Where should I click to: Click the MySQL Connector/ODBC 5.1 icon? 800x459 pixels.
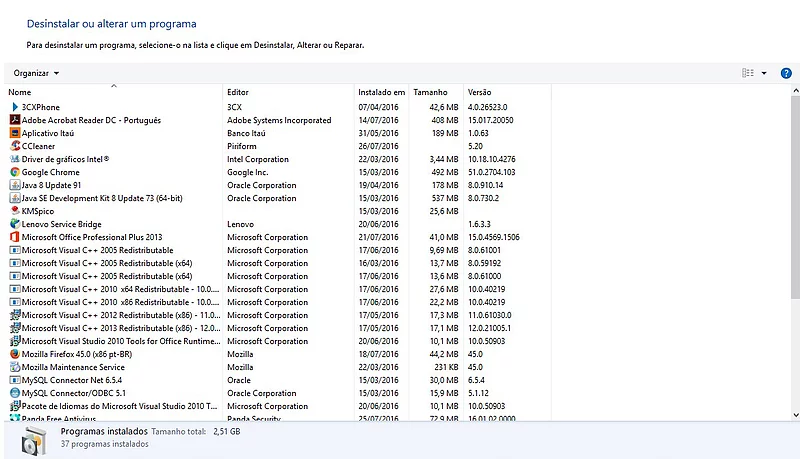coord(15,393)
